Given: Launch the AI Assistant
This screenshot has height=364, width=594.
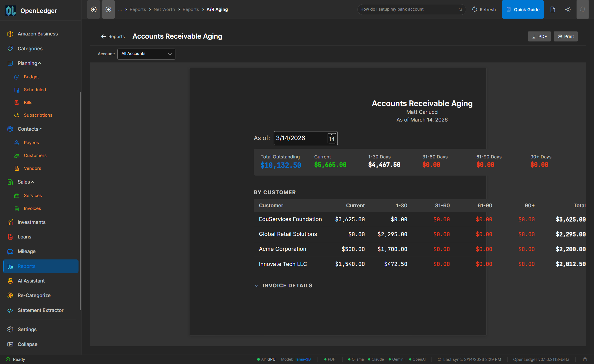Looking at the screenshot, I should pyautogui.click(x=31, y=281).
